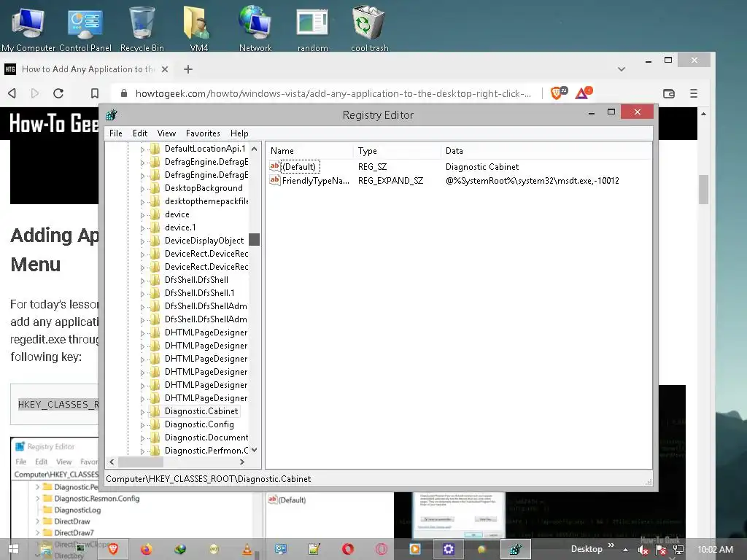Open the File menu in Registry Editor
The image size is (747, 560).
116,133
